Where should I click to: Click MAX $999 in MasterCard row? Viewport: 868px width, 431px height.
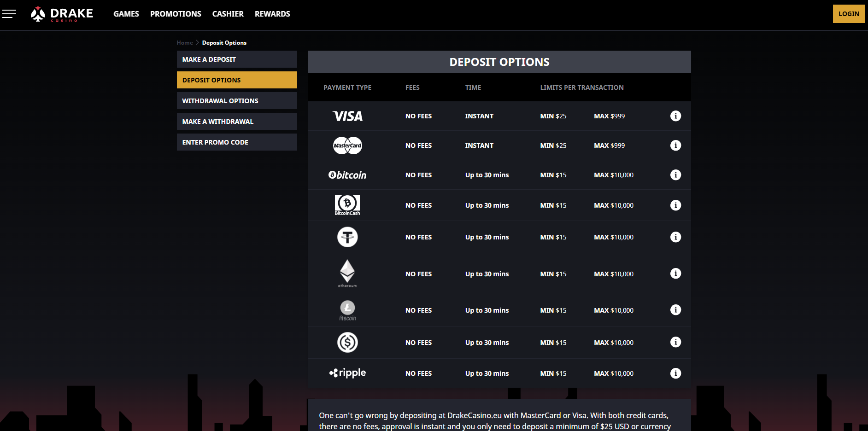tap(610, 146)
